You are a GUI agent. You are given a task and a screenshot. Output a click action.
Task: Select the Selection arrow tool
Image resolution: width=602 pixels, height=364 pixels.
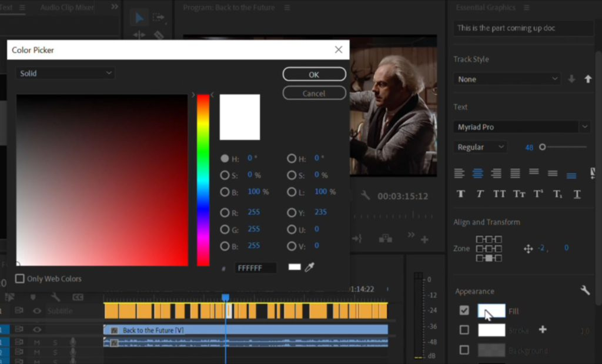coord(139,18)
